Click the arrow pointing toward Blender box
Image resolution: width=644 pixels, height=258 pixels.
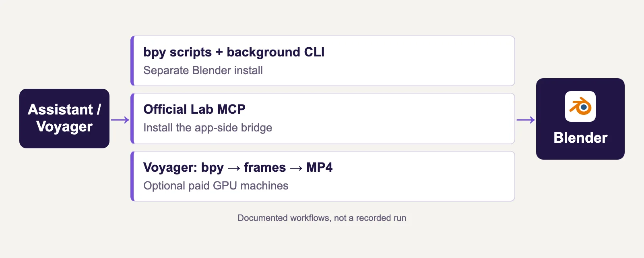pos(526,120)
